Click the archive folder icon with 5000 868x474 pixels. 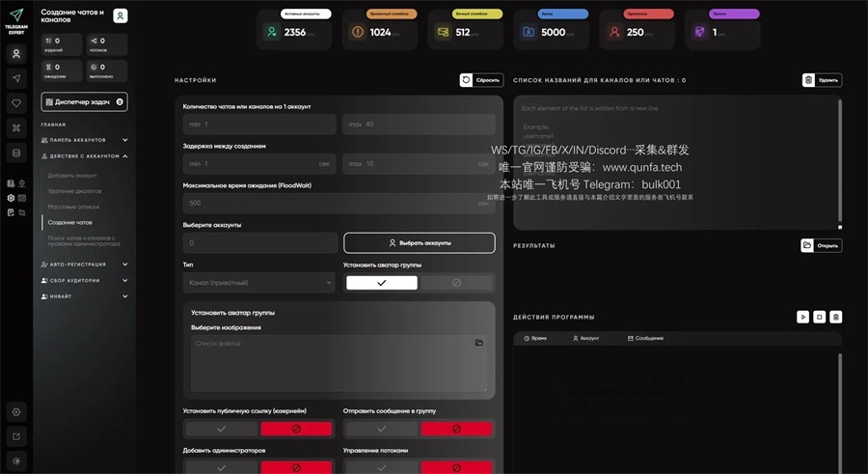pyautogui.click(x=529, y=32)
